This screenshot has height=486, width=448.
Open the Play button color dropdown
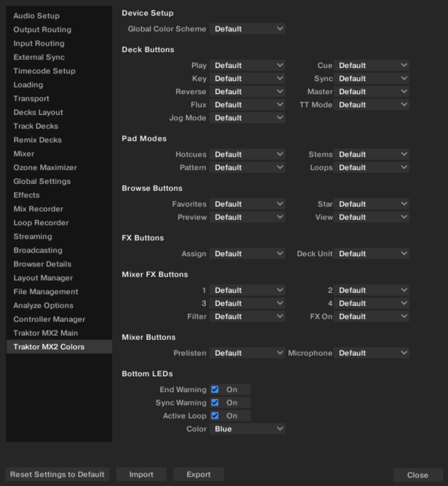point(247,65)
